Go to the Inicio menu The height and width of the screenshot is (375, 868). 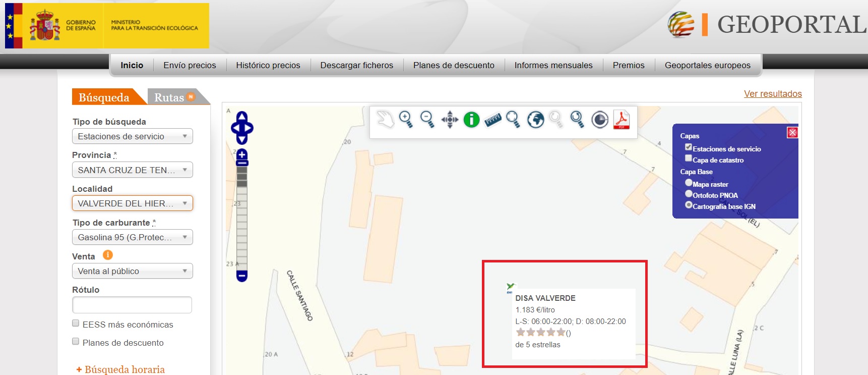tap(132, 65)
